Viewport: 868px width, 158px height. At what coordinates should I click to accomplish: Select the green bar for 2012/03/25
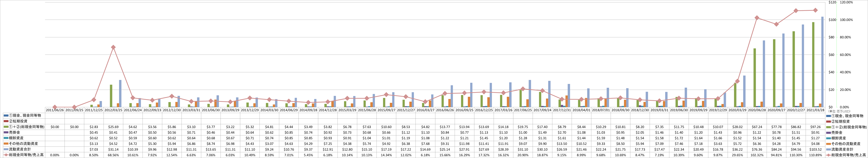click(111, 96)
